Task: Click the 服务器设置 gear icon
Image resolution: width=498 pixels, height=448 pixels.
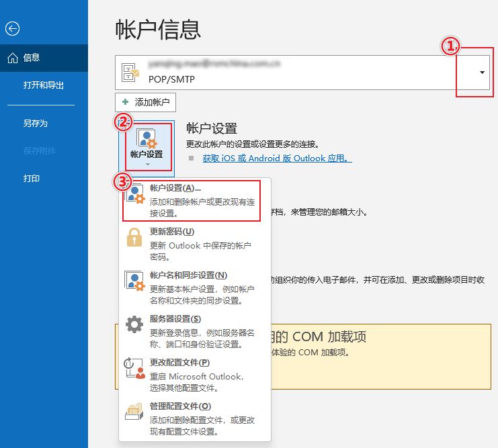Action: [x=135, y=324]
